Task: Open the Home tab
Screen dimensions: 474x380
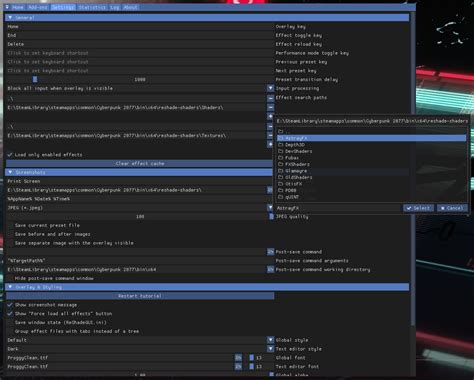Action: (x=18, y=7)
